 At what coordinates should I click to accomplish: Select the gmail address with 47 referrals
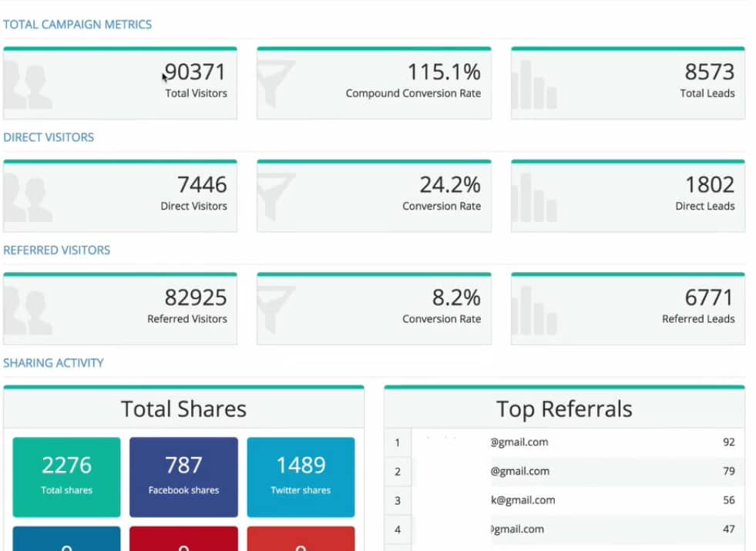coord(517,529)
